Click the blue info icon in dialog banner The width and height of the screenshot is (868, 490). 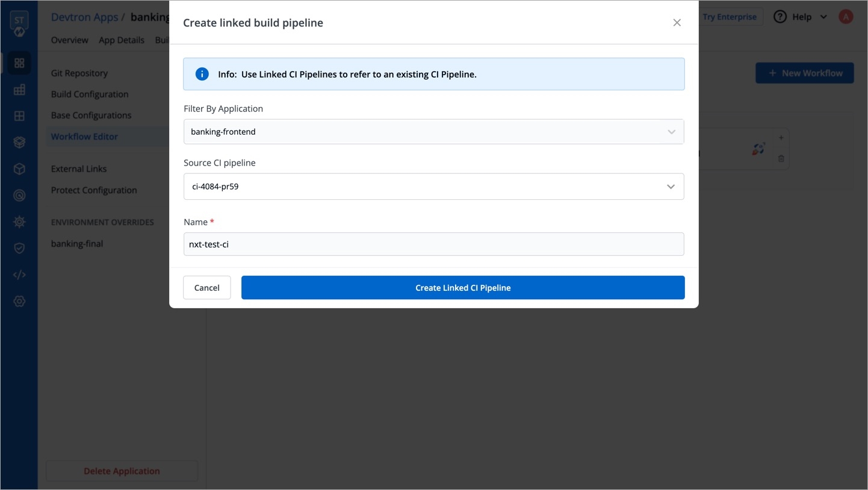pos(202,74)
